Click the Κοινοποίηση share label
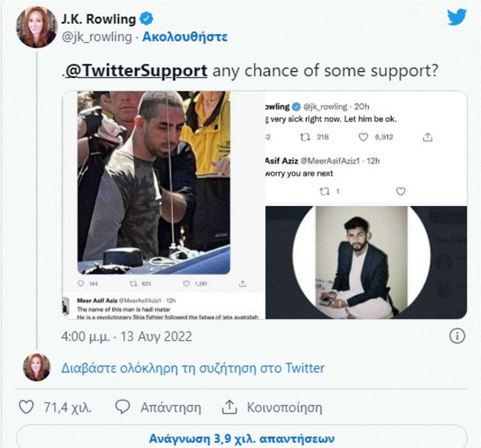 (x=284, y=408)
